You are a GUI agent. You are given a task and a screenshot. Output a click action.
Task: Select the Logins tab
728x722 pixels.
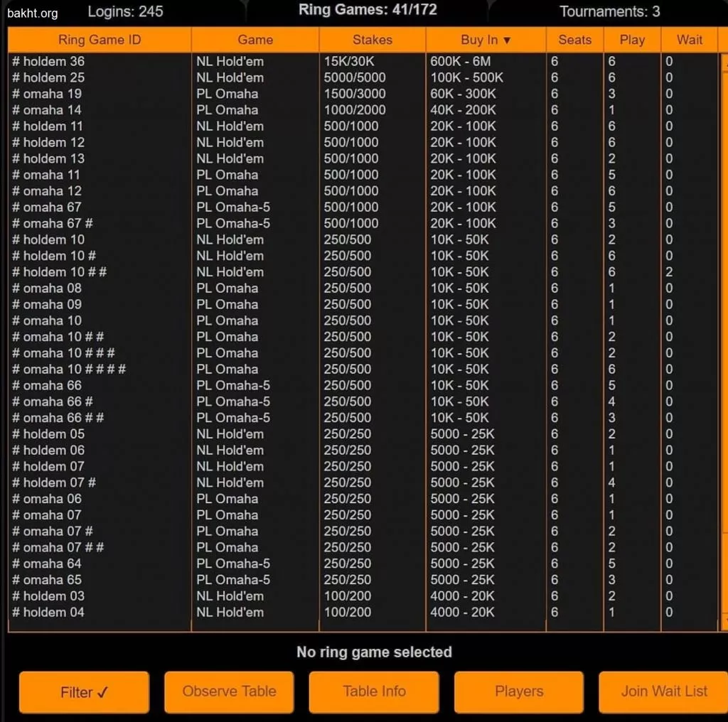pyautogui.click(x=125, y=11)
